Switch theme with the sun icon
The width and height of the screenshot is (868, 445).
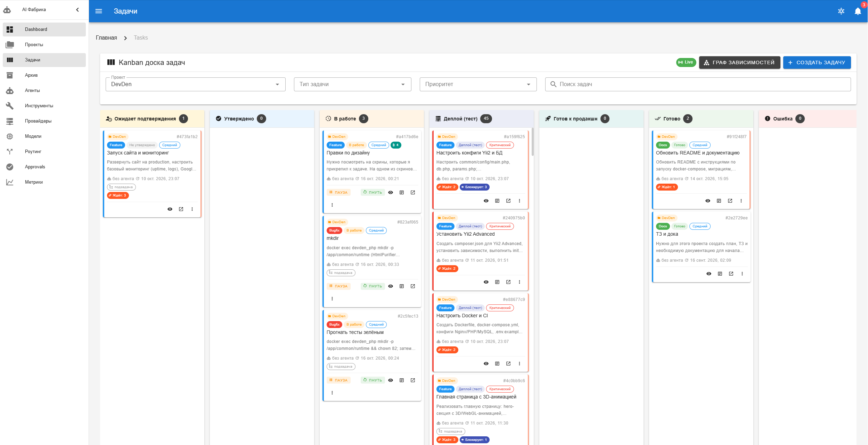841,11
